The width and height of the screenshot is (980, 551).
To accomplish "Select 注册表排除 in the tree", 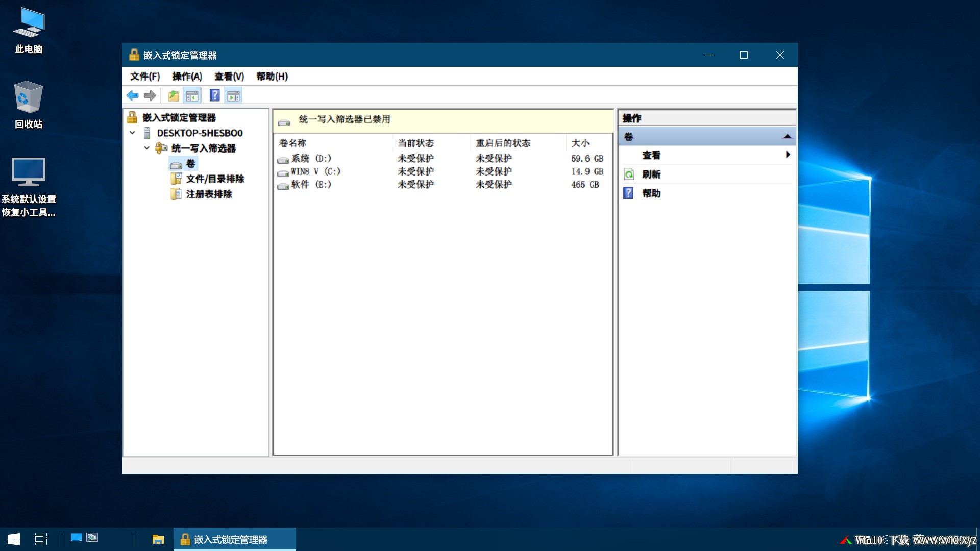I will [x=209, y=194].
